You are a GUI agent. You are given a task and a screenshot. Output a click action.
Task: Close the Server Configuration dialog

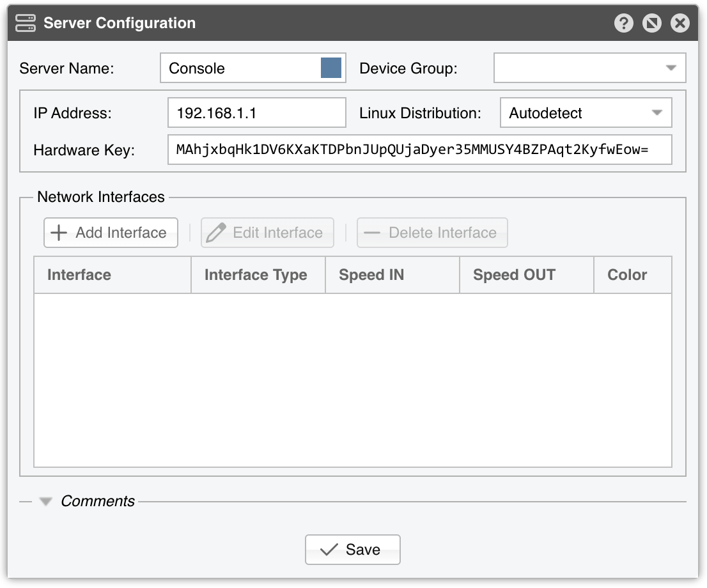[680, 23]
